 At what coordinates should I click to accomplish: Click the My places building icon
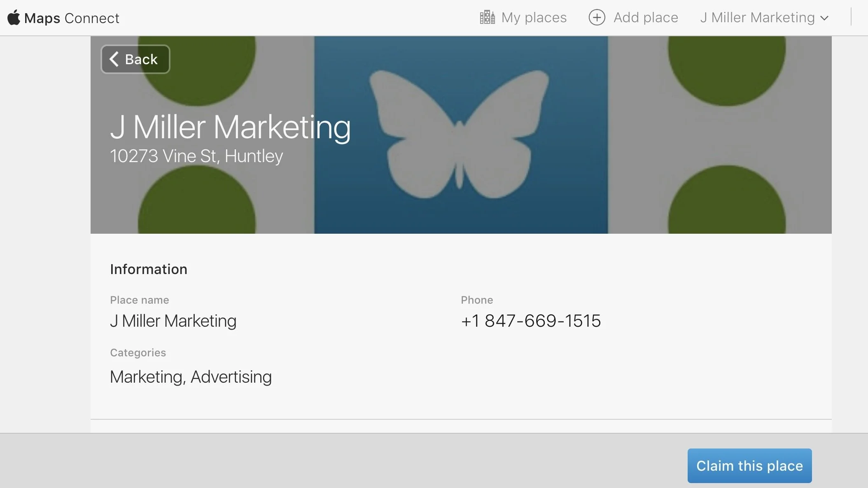click(x=487, y=18)
